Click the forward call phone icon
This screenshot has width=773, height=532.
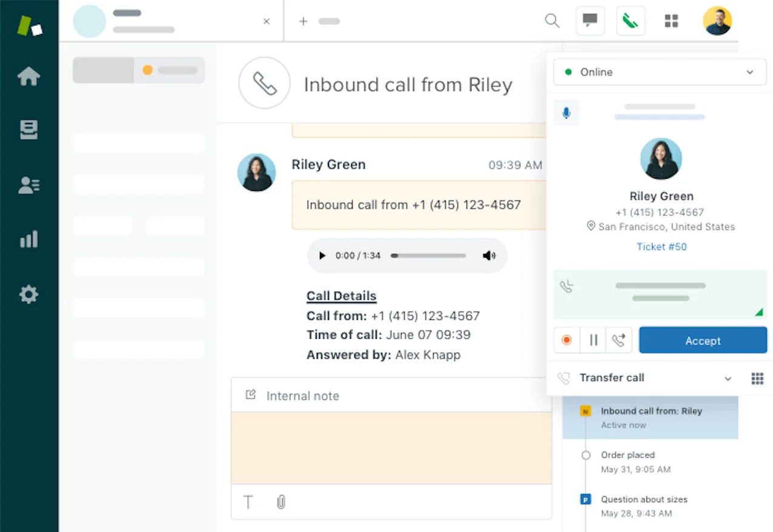tap(619, 341)
